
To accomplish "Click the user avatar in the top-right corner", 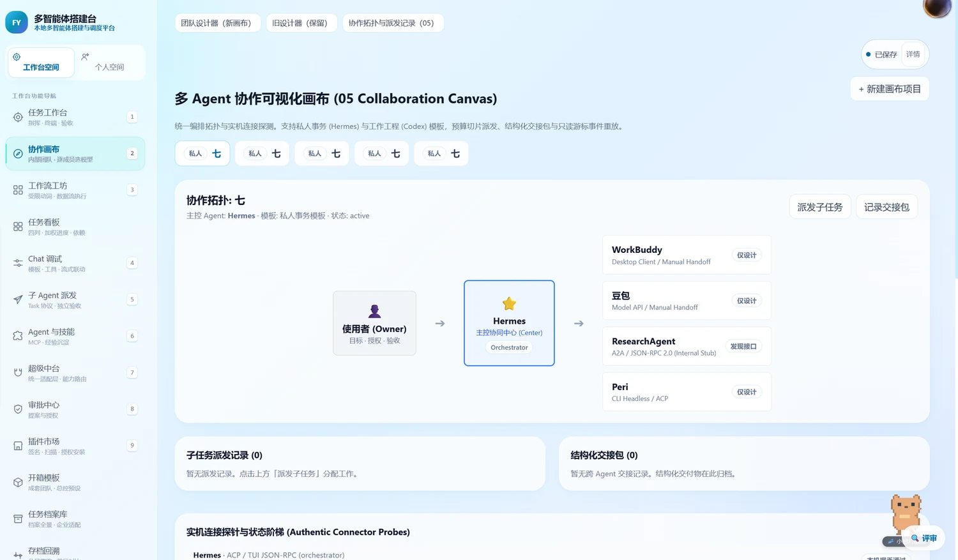I will click(937, 7).
